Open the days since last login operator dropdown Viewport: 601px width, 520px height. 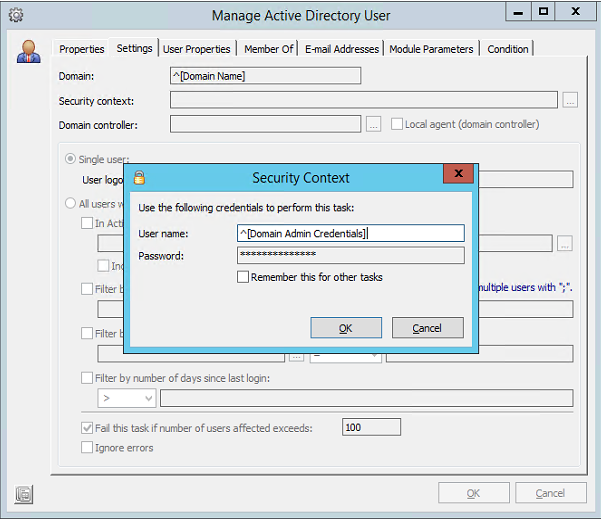[x=127, y=398]
